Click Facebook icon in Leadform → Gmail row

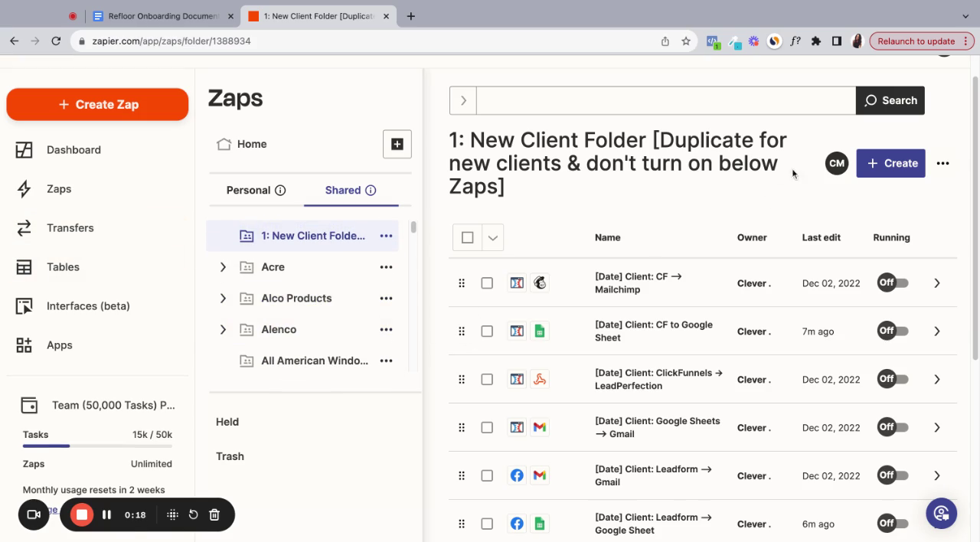[x=517, y=476]
